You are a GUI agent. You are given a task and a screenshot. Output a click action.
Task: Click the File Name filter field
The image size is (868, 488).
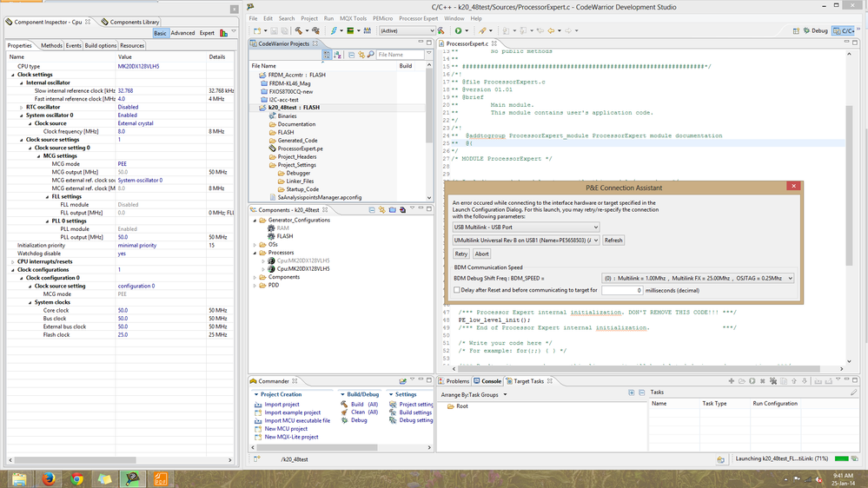[400, 55]
